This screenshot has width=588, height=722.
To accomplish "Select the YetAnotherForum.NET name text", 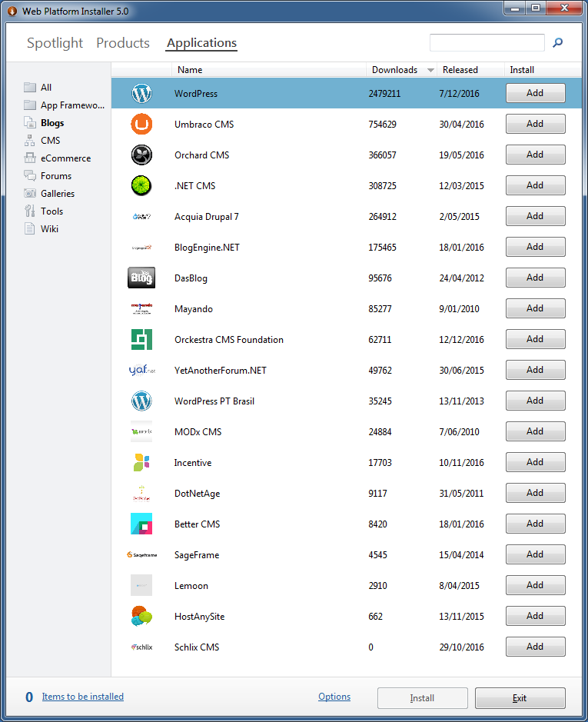I will 220,371.
